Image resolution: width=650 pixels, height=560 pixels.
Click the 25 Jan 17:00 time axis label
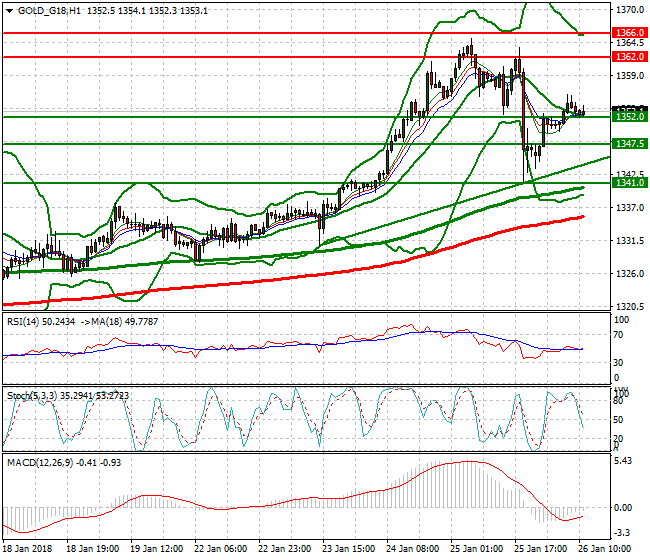pos(541,549)
